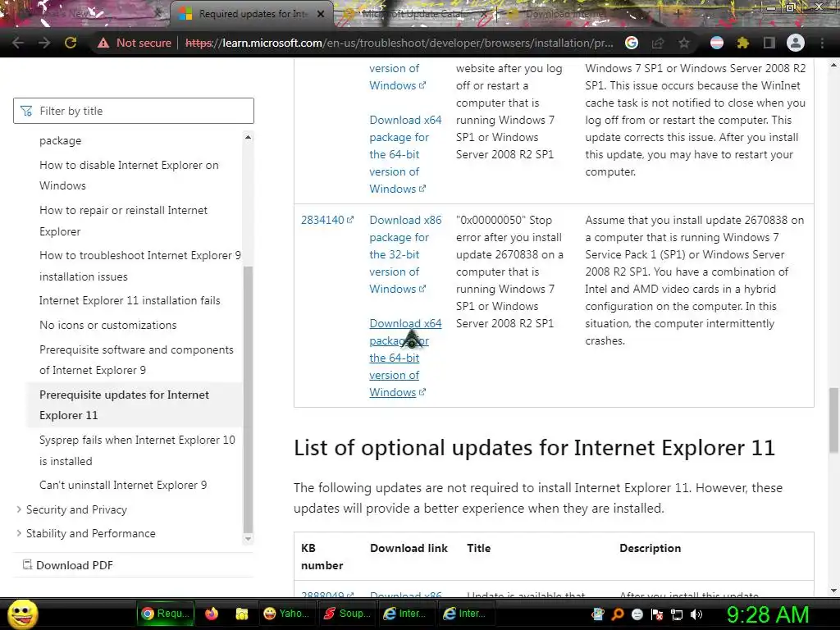Click the network tray icon
Image resolution: width=840 pixels, height=630 pixels.
[677, 614]
